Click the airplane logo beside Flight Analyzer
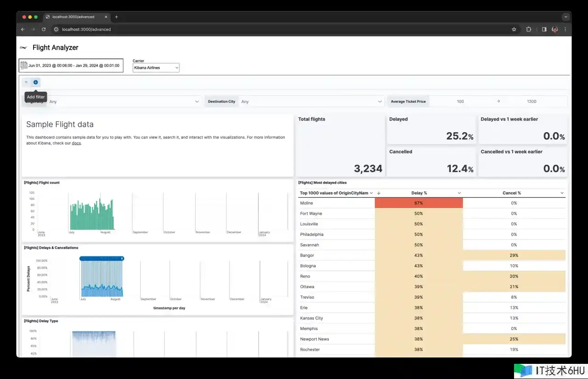 coord(23,48)
